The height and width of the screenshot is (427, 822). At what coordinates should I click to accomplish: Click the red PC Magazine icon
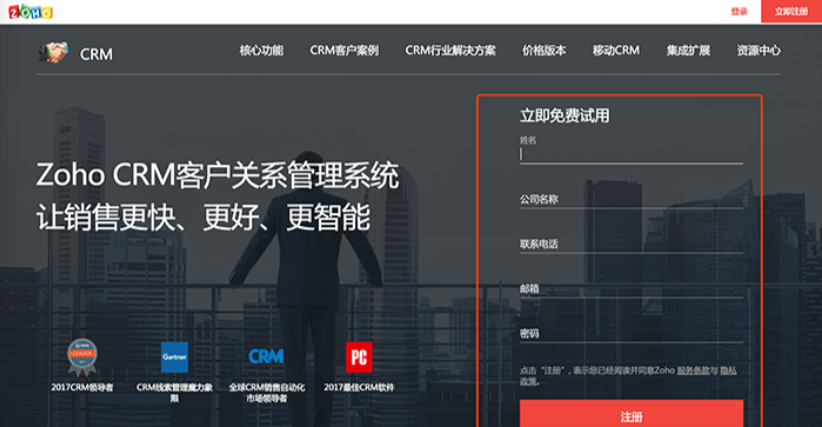coord(359,357)
